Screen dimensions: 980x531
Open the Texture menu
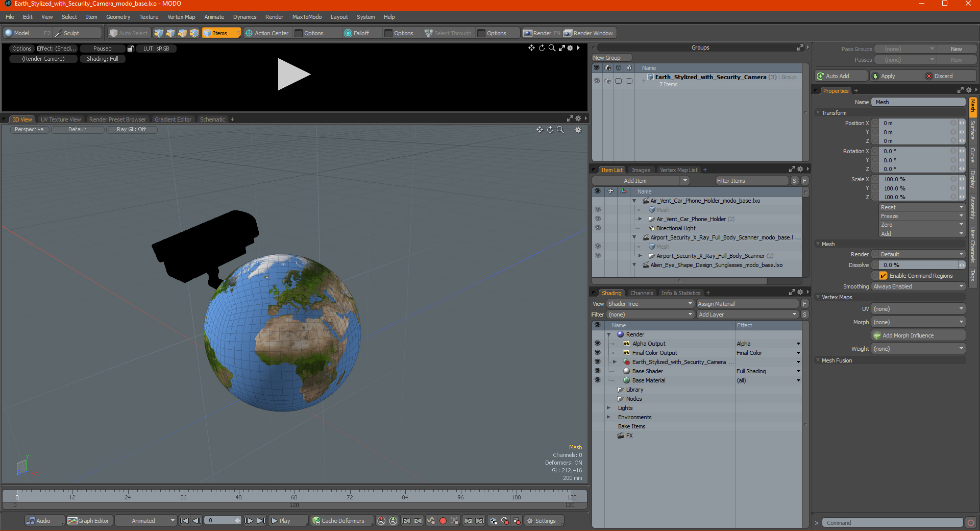pos(149,17)
